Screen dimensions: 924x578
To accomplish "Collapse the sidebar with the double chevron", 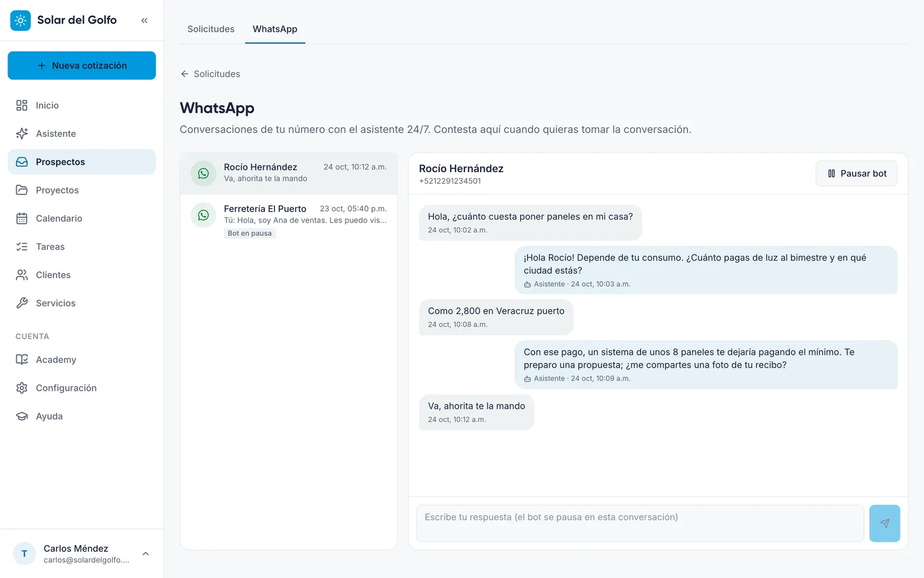I will [144, 20].
